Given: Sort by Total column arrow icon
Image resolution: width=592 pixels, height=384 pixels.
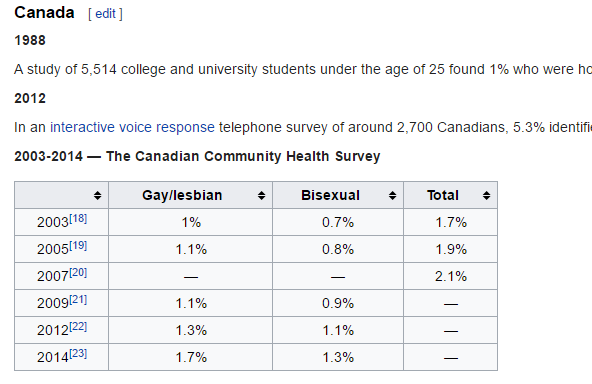Looking at the screenshot, I should click(486, 195).
